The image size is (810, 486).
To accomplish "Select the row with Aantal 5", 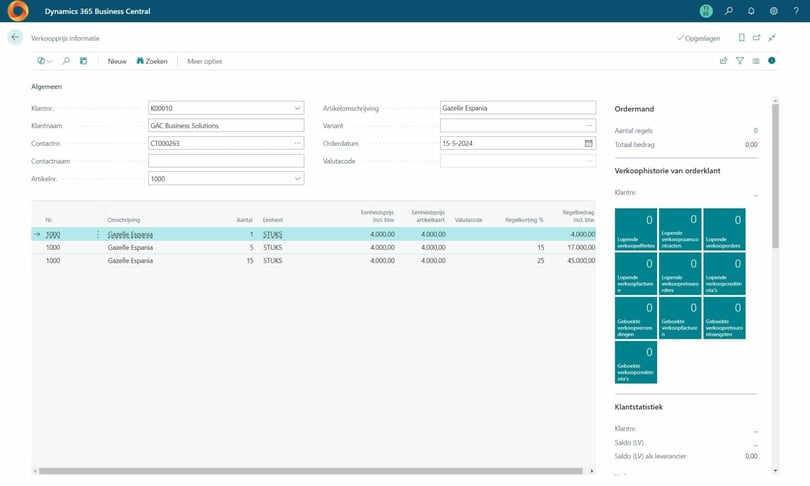I will click(314, 247).
